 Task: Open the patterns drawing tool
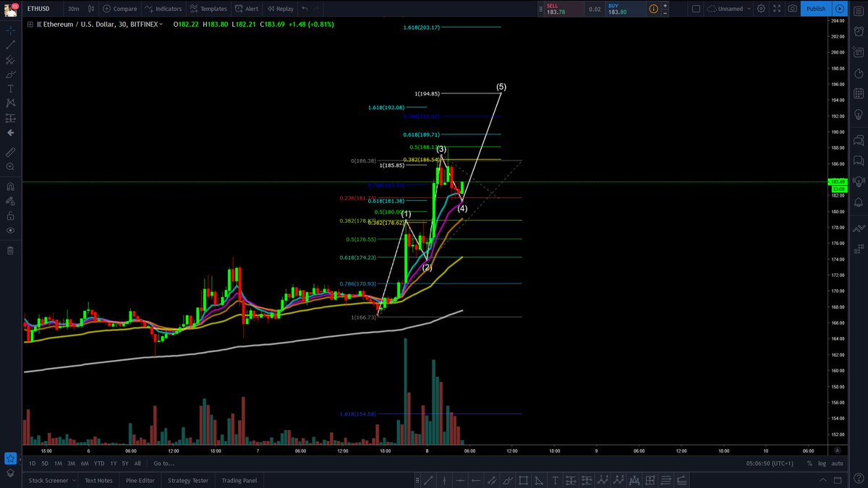click(x=10, y=103)
